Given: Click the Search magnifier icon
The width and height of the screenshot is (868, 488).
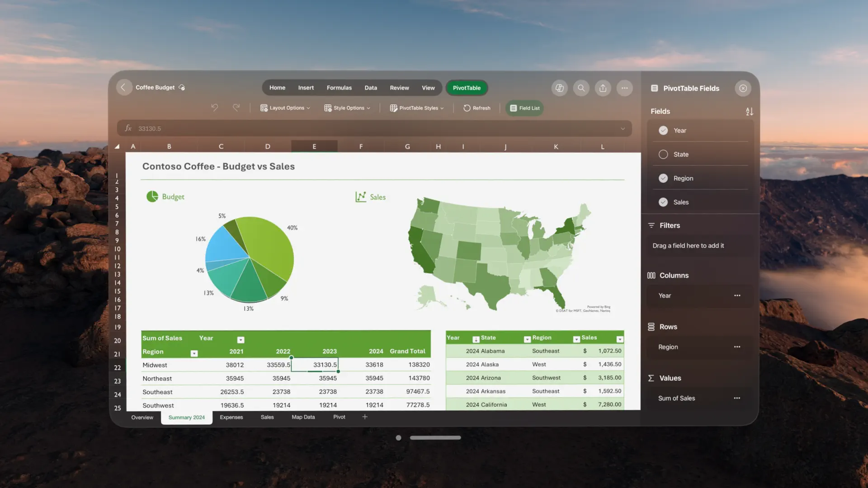Looking at the screenshot, I should [x=581, y=88].
